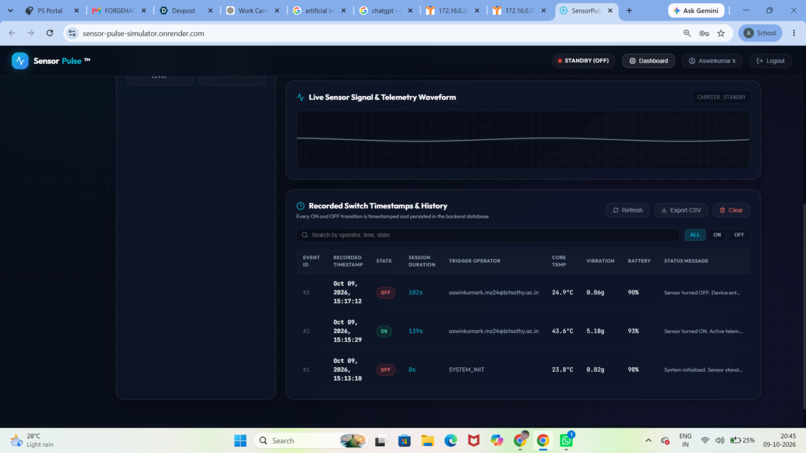Click the waveform icon beside Live Sensor Signal
This screenshot has width=806, height=453.
point(301,97)
